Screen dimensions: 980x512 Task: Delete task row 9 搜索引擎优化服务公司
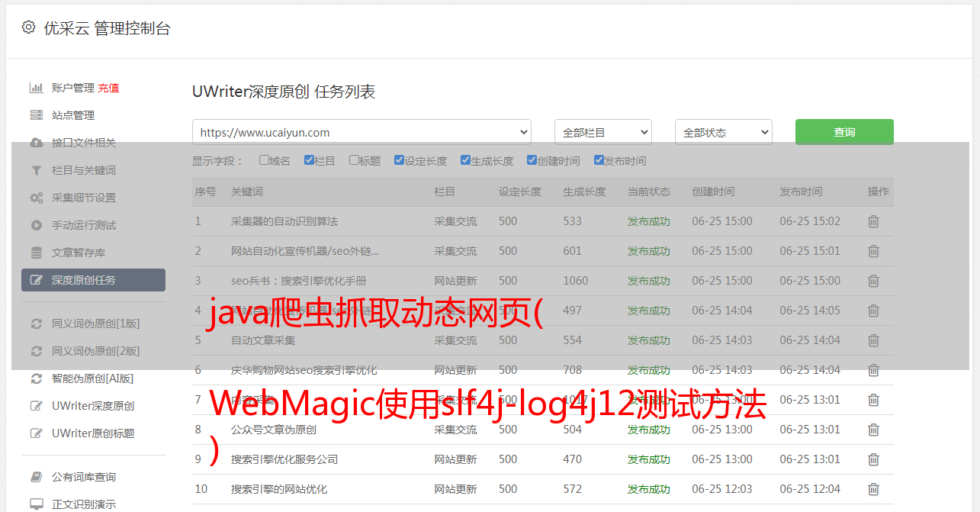tap(874, 459)
